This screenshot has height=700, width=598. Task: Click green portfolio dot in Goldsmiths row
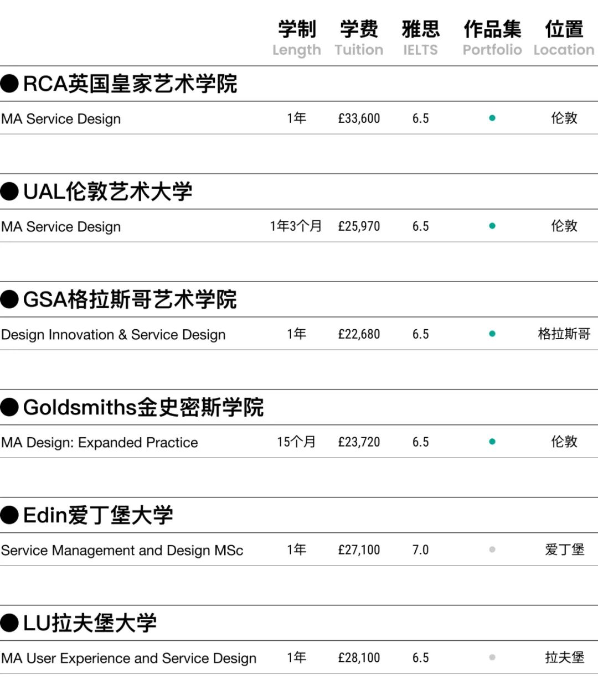tap(492, 442)
